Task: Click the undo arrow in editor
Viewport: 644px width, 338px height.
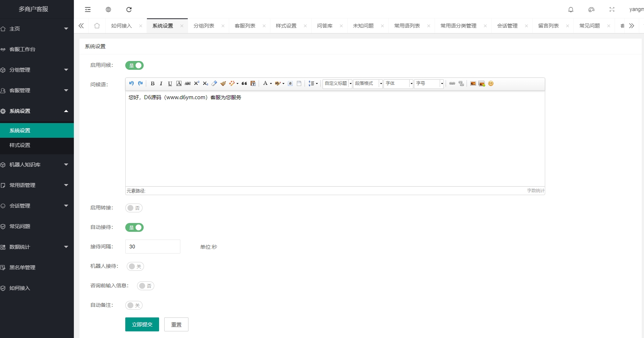Action: point(132,83)
